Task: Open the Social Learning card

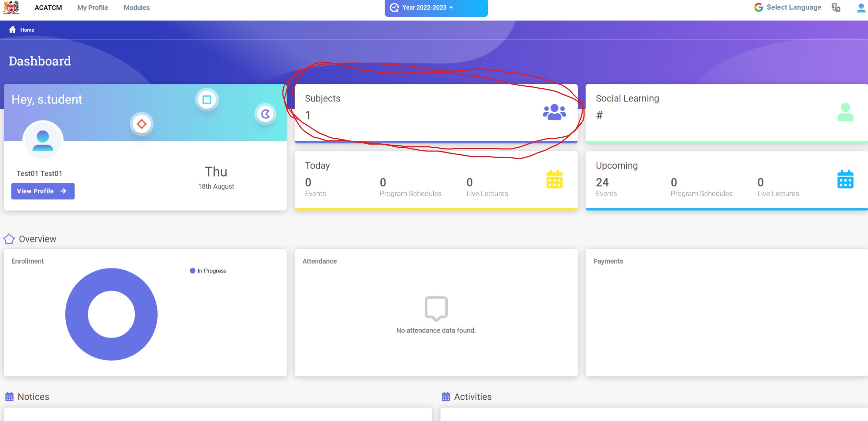Action: click(727, 113)
